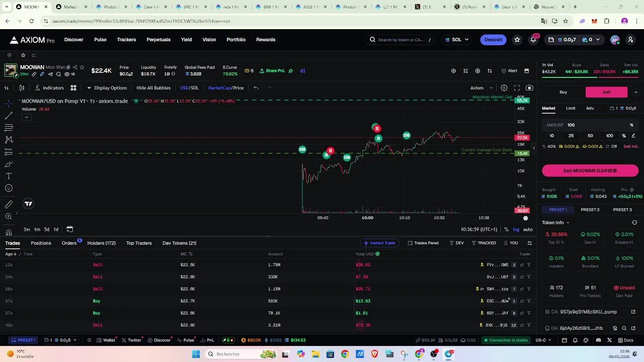Switch to Holders (172) tab

(101, 243)
